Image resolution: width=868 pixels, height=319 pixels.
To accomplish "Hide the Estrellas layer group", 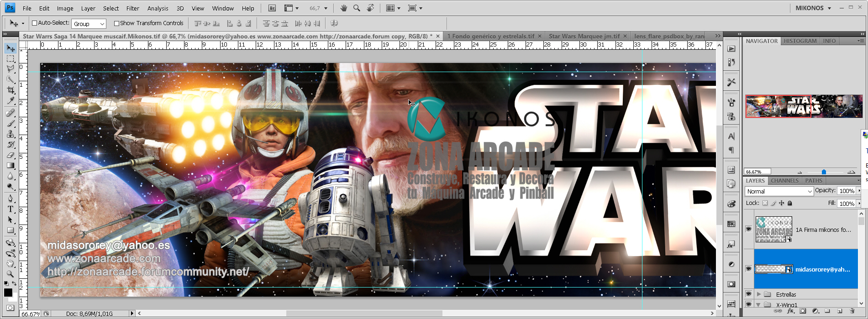I will click(x=748, y=294).
